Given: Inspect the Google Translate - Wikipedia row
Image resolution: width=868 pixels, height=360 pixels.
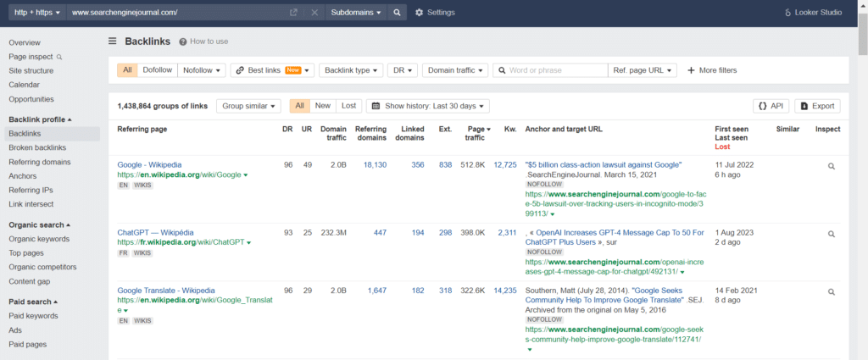Looking at the screenshot, I should [x=831, y=291].
